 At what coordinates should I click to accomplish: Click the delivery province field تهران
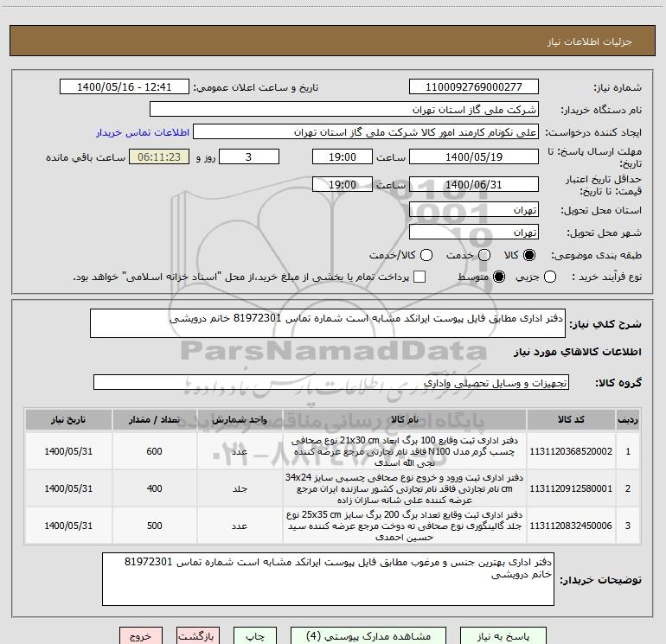click(x=474, y=209)
